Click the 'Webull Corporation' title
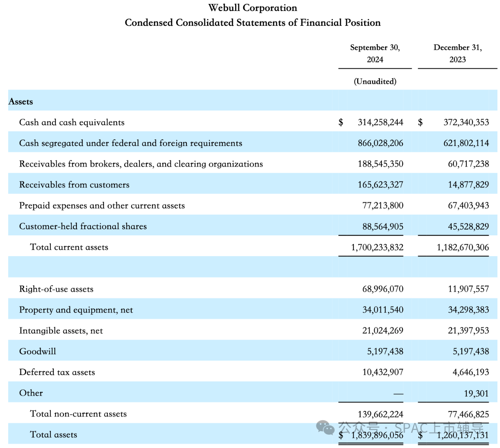The width and height of the screenshot is (500, 448). click(252, 8)
